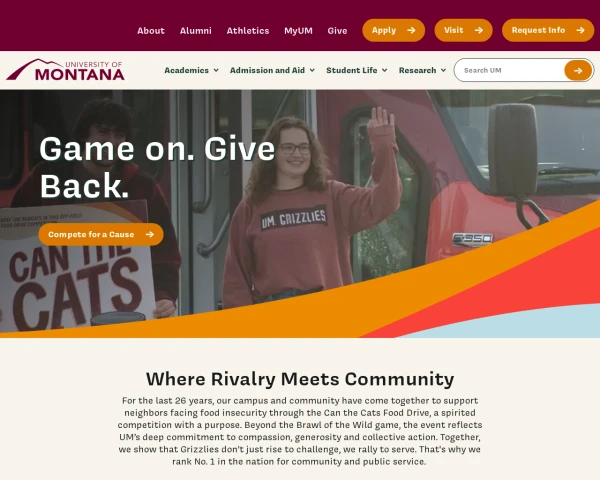Expand the Research chevron
This screenshot has height=480, width=600.
[x=443, y=70]
